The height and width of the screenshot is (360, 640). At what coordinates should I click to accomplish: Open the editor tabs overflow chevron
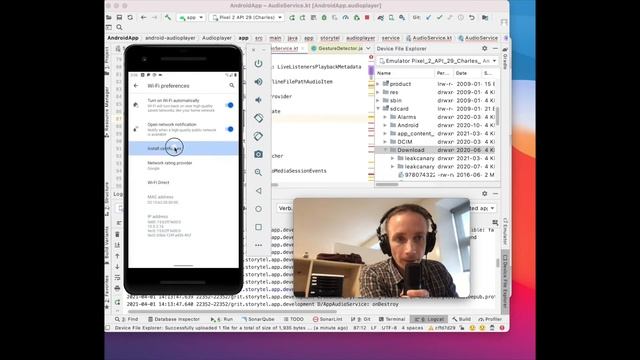368,48
